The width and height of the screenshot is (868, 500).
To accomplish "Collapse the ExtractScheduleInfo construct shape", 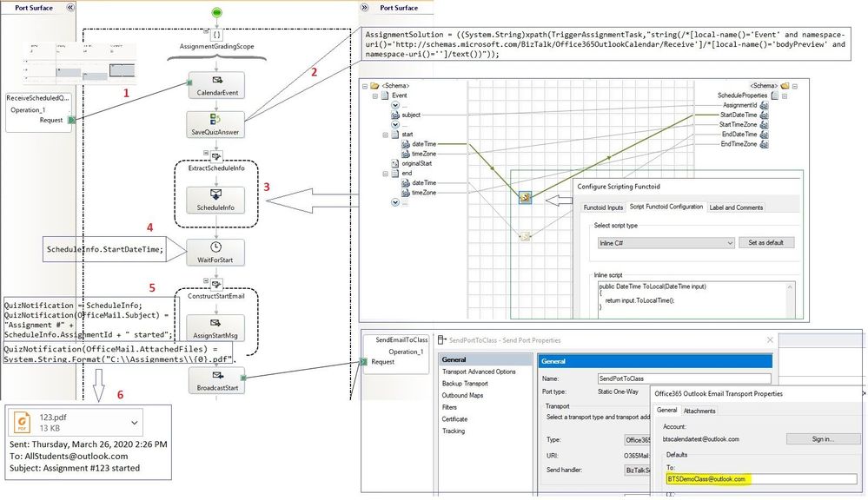I will tap(206, 153).
